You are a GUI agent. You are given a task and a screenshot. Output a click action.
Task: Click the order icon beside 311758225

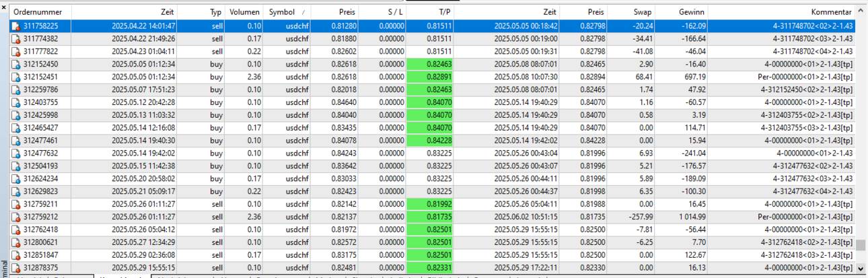click(x=15, y=26)
